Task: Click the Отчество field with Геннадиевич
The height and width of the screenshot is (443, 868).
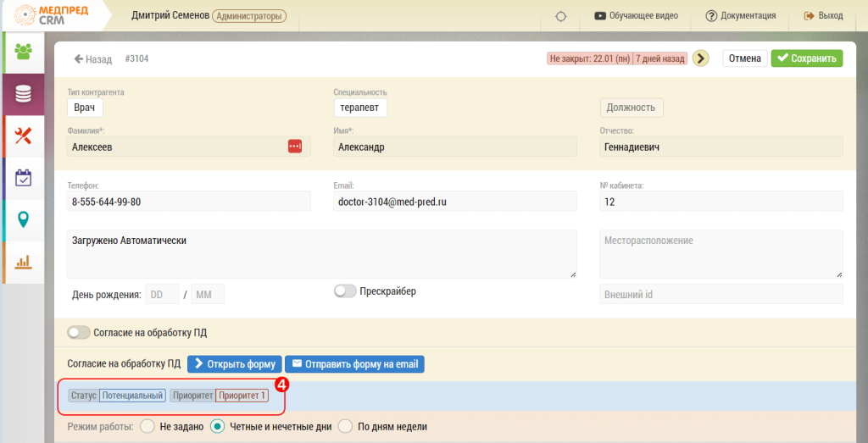Action: coord(721,147)
